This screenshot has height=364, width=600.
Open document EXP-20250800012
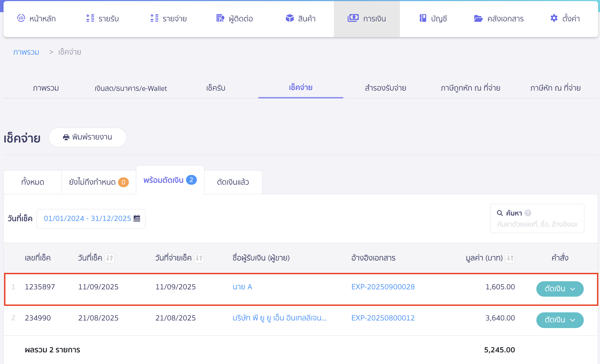[x=383, y=318]
